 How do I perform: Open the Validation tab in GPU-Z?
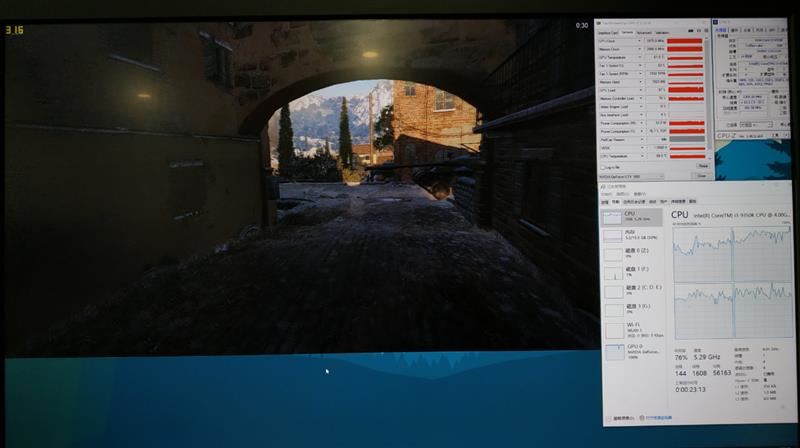pyautogui.click(x=662, y=33)
